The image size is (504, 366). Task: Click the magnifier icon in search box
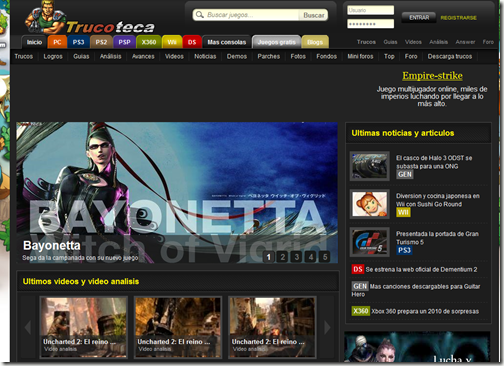(200, 15)
